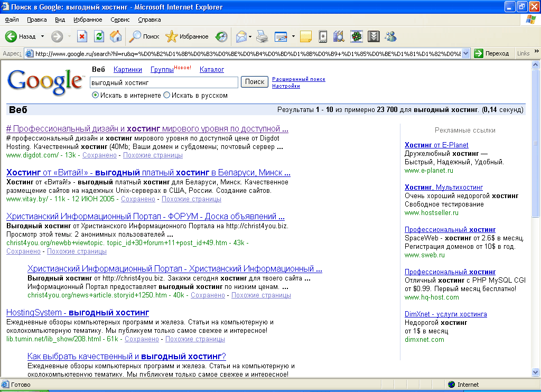Open the Каталог directory tab link
541x392 pixels.
coord(212,70)
